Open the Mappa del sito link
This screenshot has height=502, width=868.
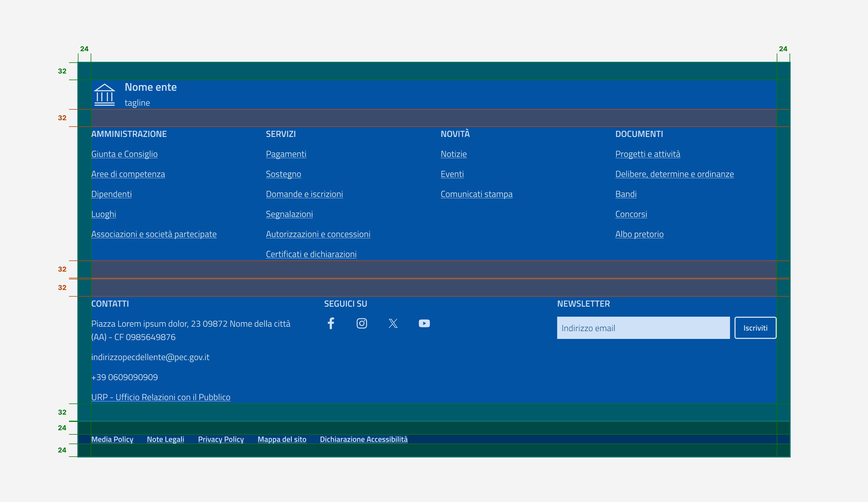pos(282,439)
